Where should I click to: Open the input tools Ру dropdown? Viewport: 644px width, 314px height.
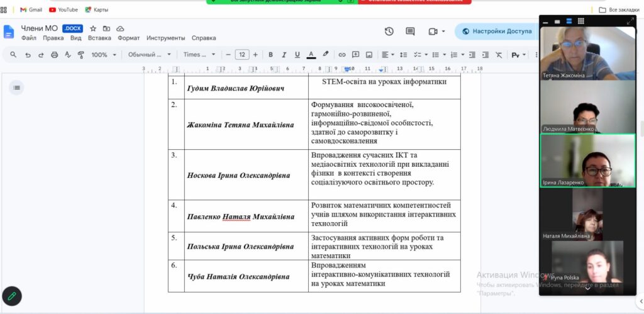tap(518, 54)
